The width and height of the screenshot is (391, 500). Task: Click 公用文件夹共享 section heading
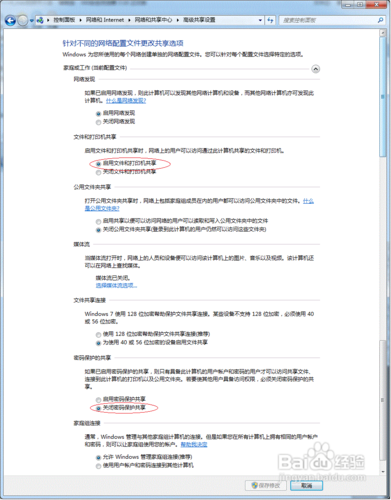[x=92, y=187]
